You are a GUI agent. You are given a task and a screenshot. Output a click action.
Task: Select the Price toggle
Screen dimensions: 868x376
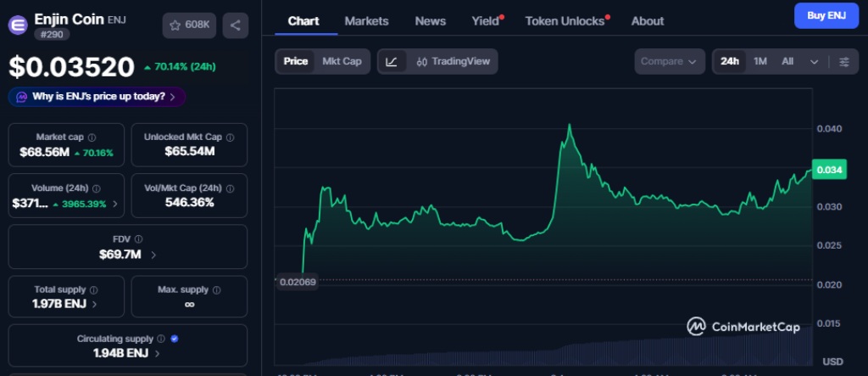(x=296, y=62)
